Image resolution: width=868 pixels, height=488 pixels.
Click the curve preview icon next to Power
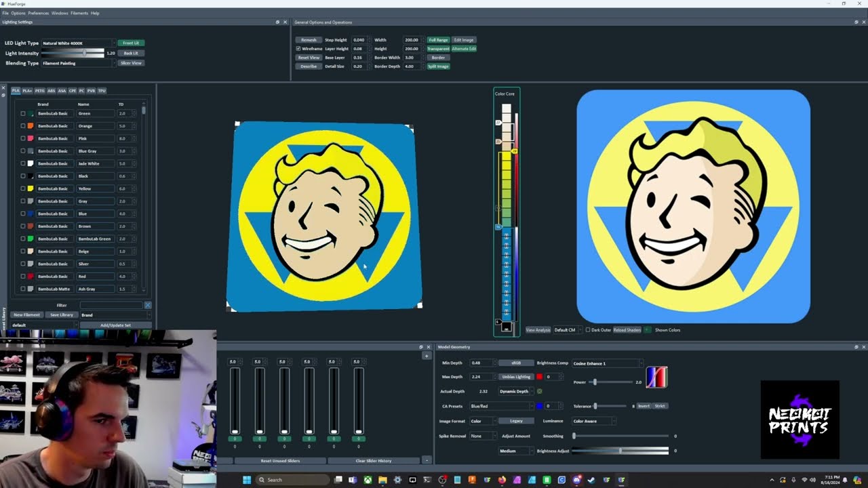coord(656,377)
